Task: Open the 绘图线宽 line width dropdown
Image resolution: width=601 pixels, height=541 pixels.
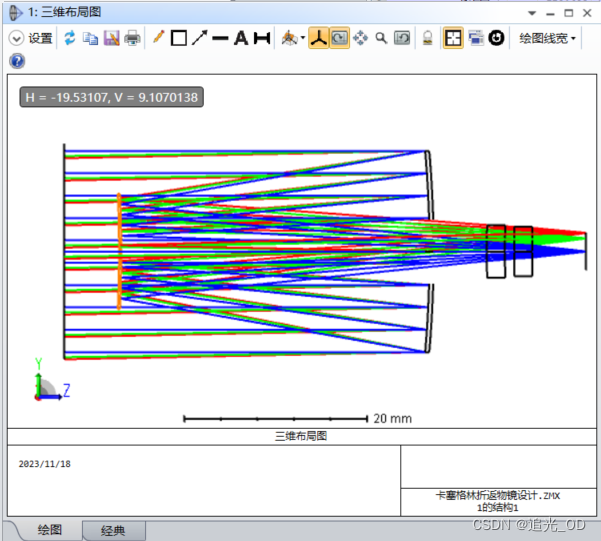Action: point(547,38)
